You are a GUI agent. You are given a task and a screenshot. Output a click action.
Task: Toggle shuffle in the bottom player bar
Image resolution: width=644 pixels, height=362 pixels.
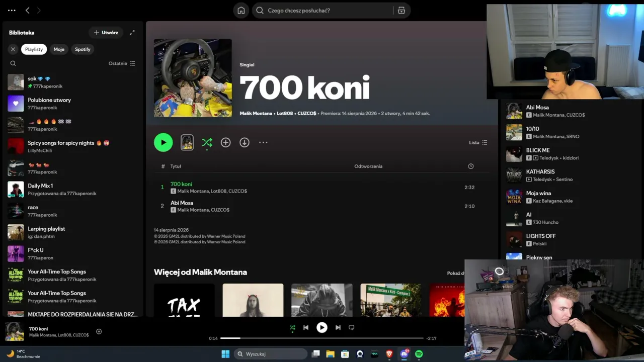click(292, 328)
